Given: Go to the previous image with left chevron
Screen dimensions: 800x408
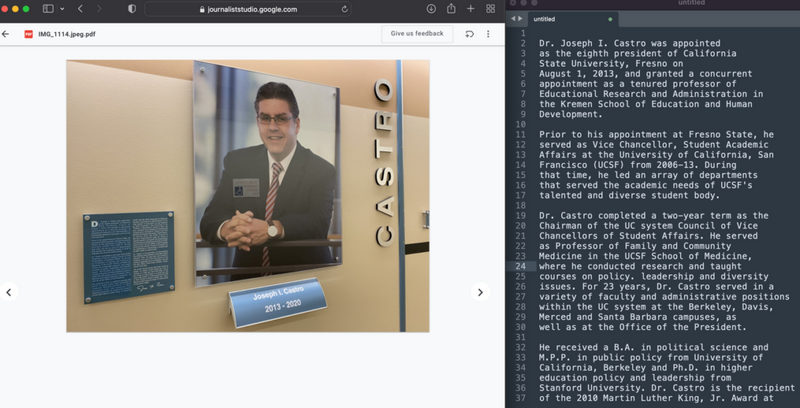Looking at the screenshot, I should pyautogui.click(x=9, y=292).
